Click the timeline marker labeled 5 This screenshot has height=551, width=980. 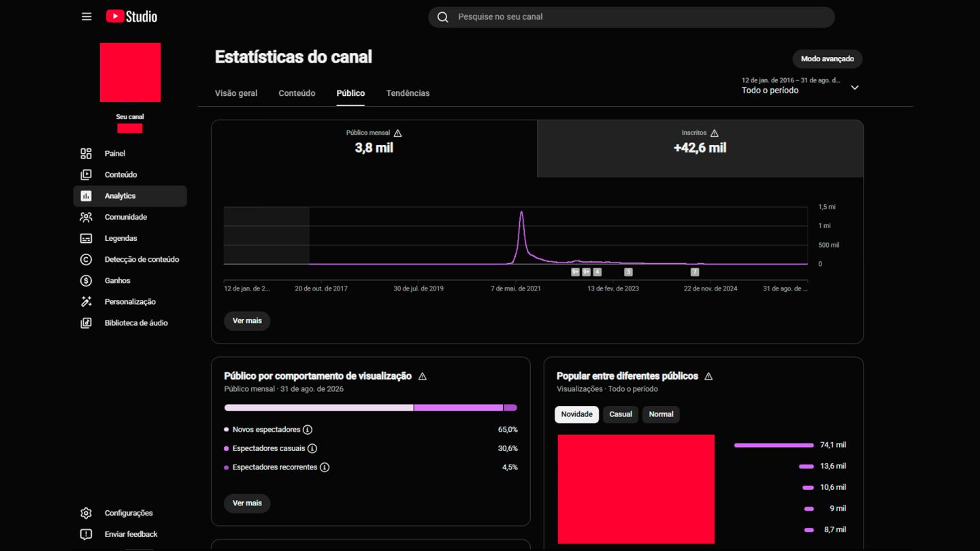click(x=628, y=272)
